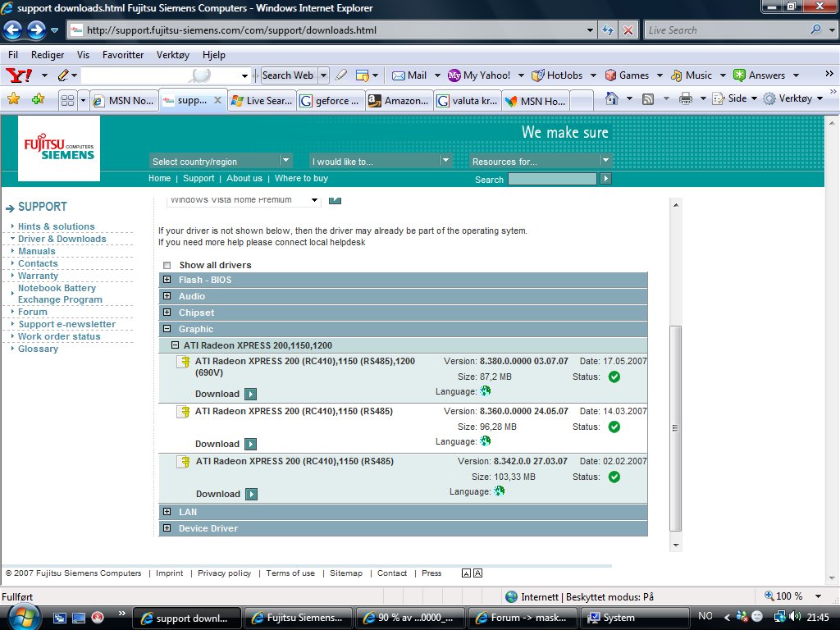This screenshot has width=840, height=630.
Task: Click the site Search input field
Action: click(552, 178)
